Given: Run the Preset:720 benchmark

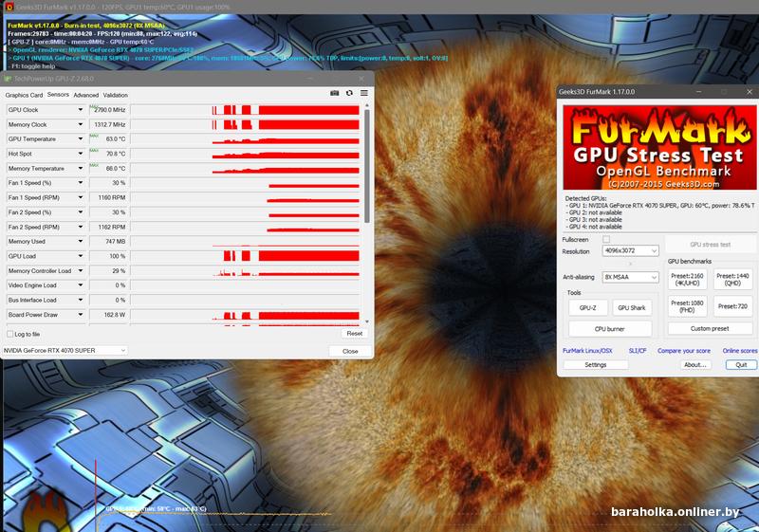Looking at the screenshot, I should click(x=732, y=306).
